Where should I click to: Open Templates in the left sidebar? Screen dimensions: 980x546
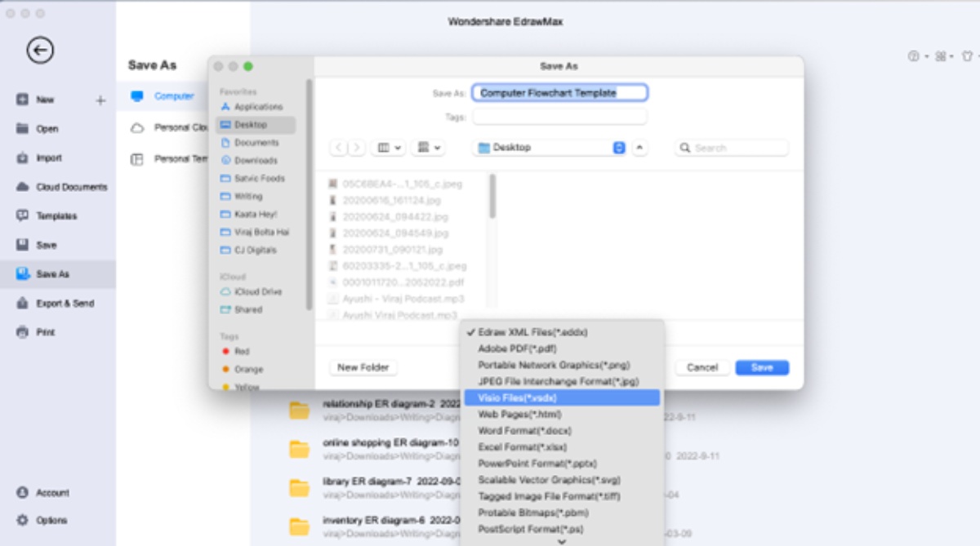point(47,216)
